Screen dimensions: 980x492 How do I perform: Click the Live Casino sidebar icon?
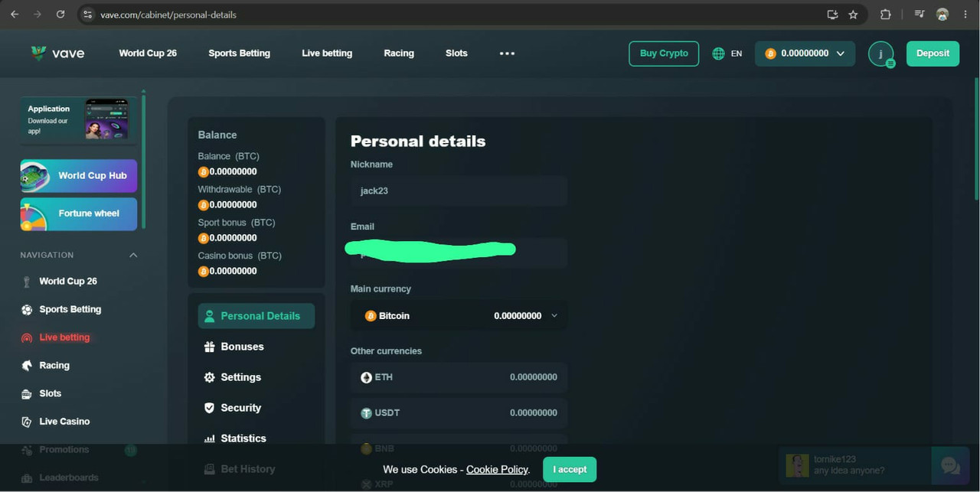tap(27, 422)
